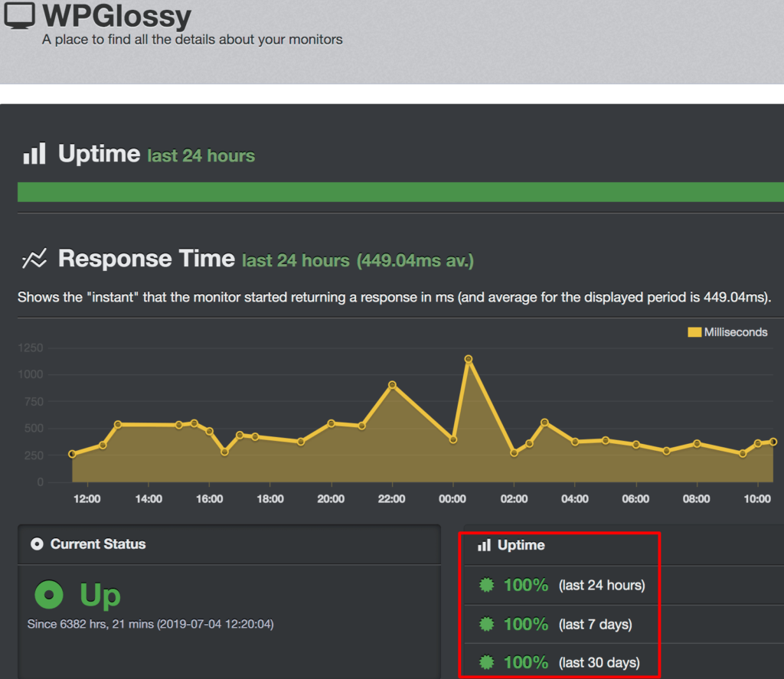Click '(449.04ms av.)' in Response Time heading
This screenshot has width=784, height=679.
(x=415, y=260)
